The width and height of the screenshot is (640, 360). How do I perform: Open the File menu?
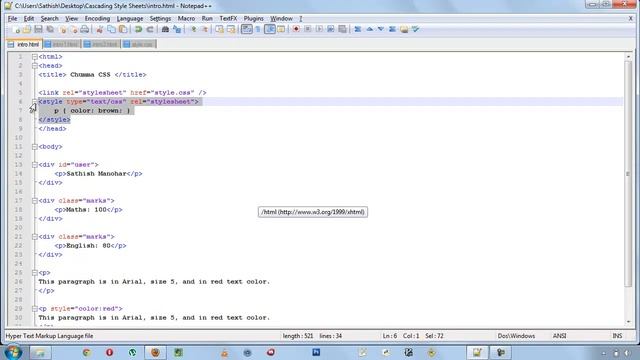pos(12,18)
